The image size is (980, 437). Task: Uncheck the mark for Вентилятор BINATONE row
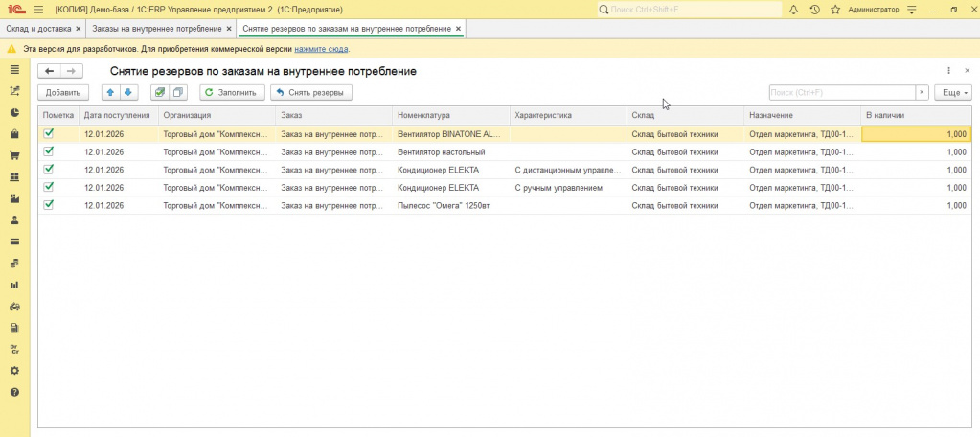point(49,134)
